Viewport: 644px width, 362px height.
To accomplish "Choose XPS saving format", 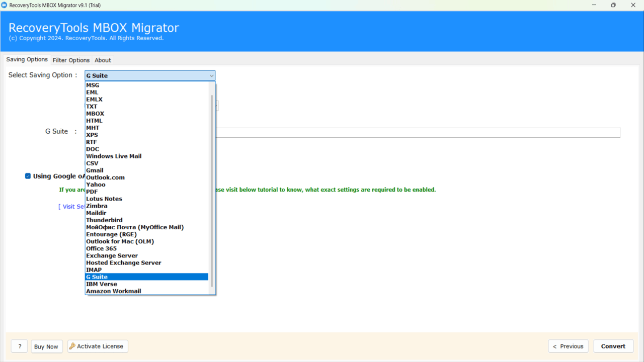I will pos(146,135).
